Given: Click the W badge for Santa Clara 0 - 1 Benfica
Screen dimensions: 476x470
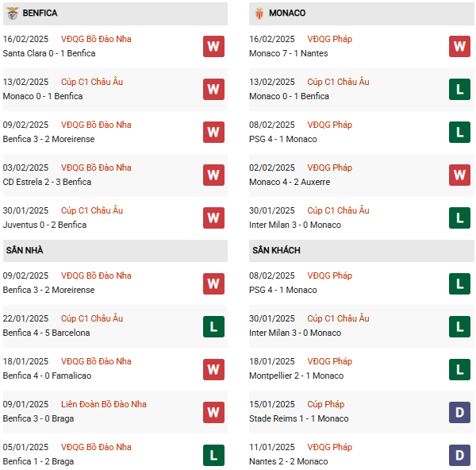Looking at the screenshot, I should (213, 46).
